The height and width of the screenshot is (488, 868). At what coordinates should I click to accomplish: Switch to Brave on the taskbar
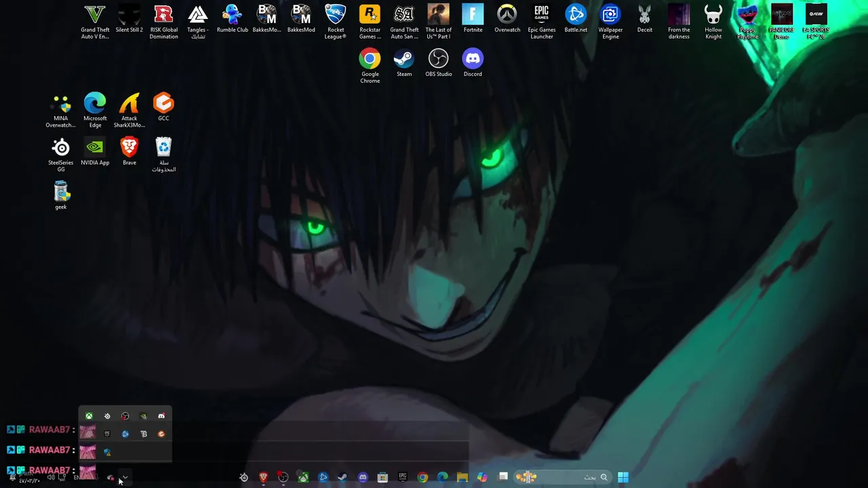[263, 477]
